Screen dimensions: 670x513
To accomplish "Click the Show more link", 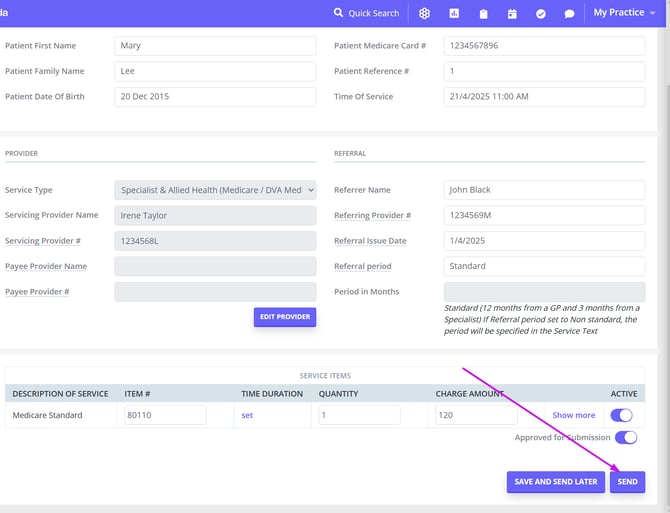I will (x=573, y=415).
